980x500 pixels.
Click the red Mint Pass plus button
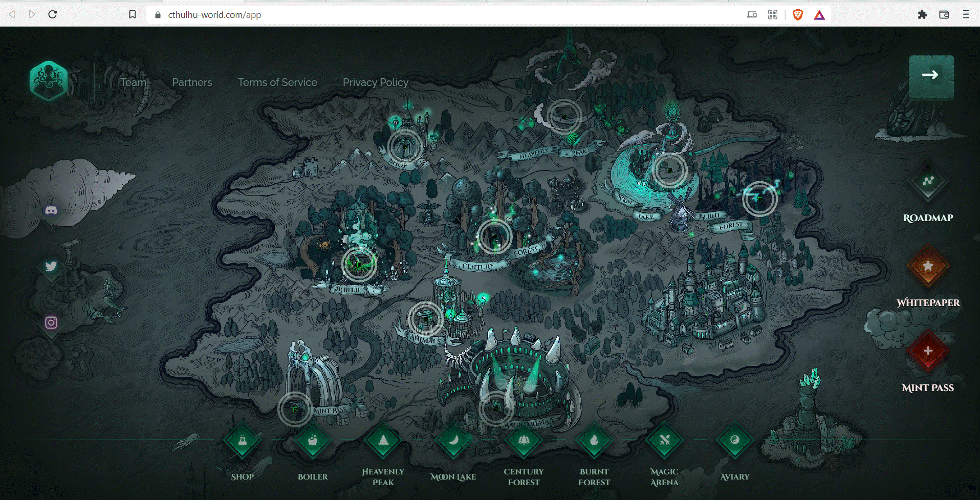coord(928,351)
